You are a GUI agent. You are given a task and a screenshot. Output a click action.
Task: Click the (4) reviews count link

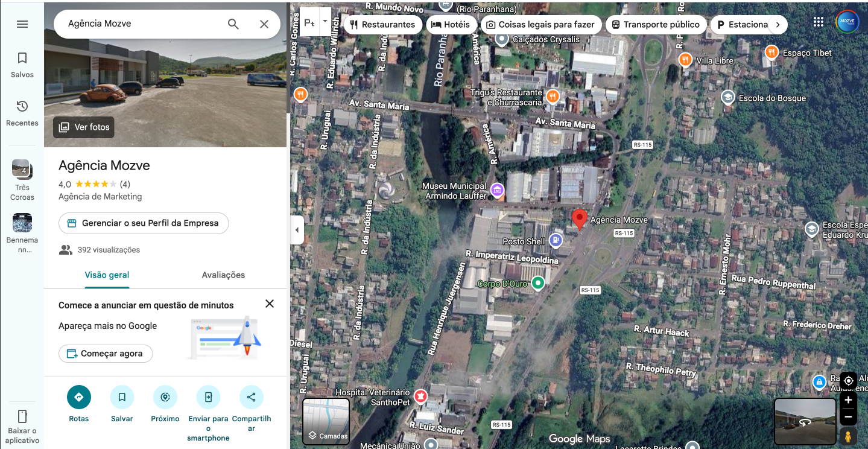[125, 184]
